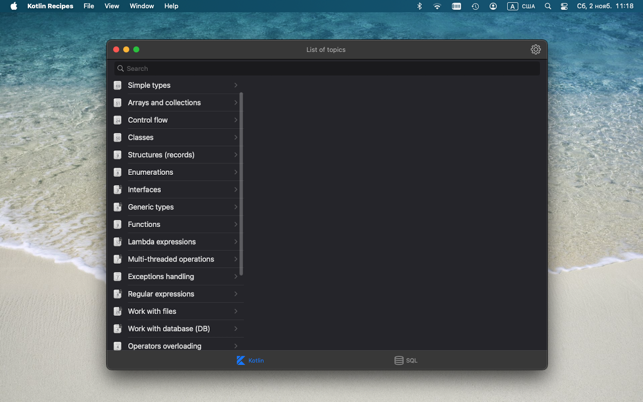The height and width of the screenshot is (402, 643).
Task: Select the Exceptions handling topic
Action: pos(178,276)
